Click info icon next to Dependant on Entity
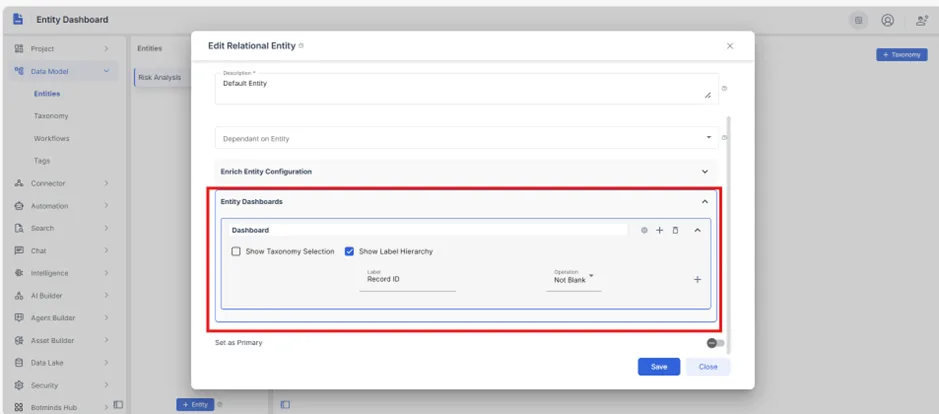The height and width of the screenshot is (414, 939). (724, 138)
